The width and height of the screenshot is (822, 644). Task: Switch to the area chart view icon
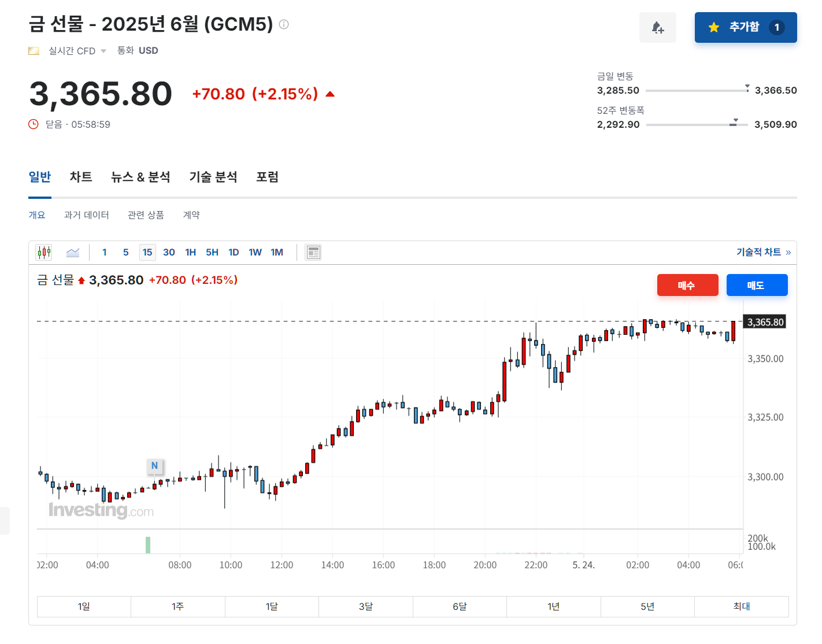[x=73, y=251]
